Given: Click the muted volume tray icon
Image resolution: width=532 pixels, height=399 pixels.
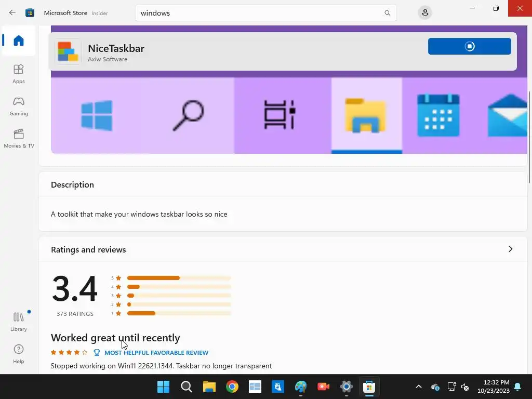Looking at the screenshot, I should (x=465, y=387).
